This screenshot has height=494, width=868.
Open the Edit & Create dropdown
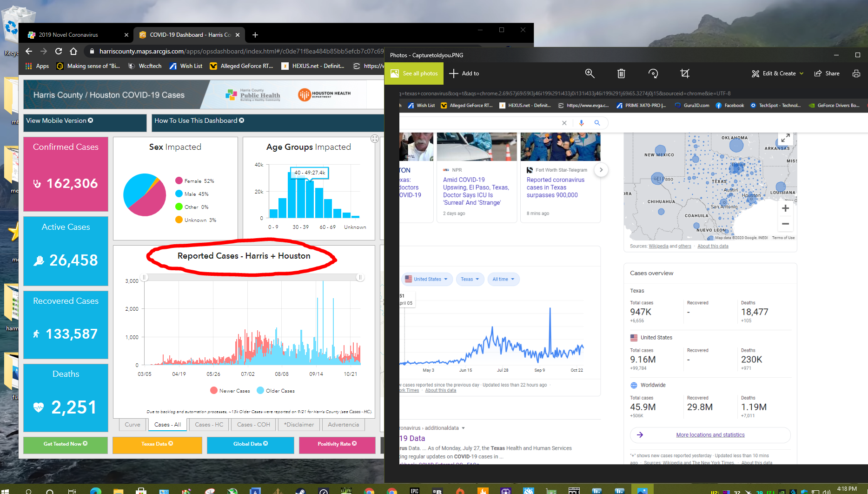(777, 73)
